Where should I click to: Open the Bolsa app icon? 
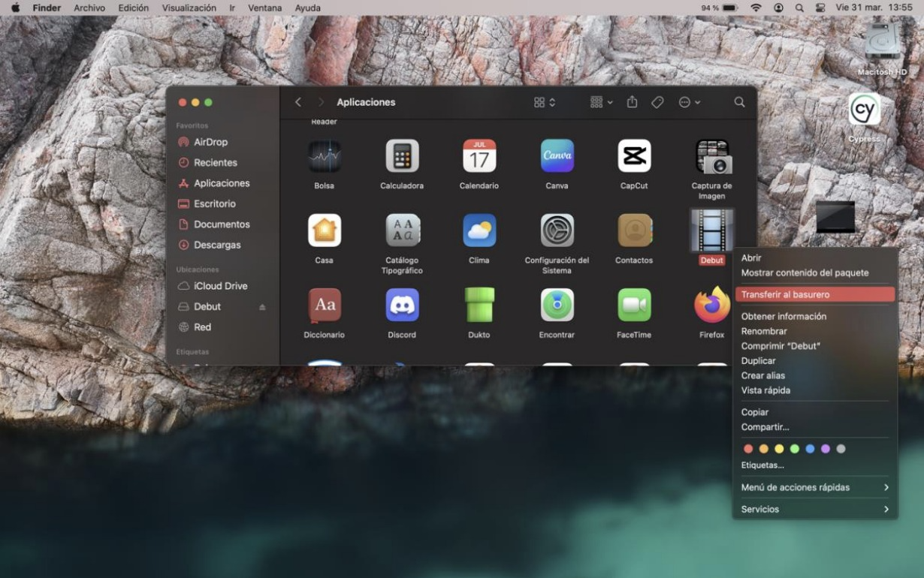click(325, 156)
